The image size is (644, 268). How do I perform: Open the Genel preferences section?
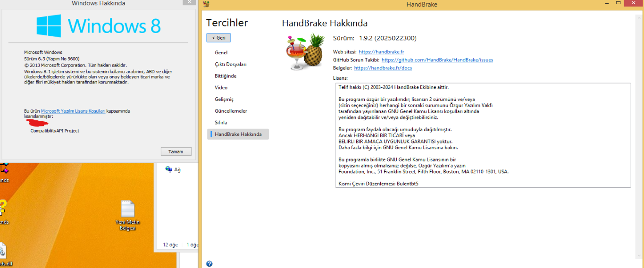[221, 52]
